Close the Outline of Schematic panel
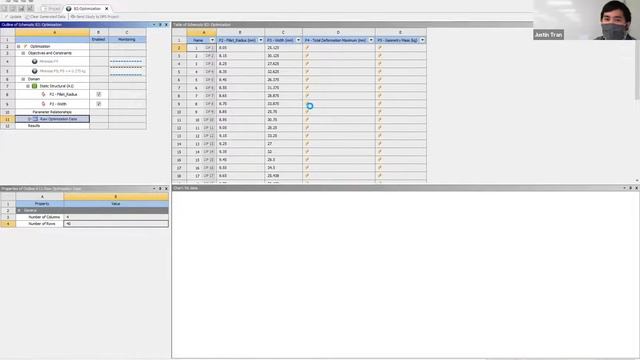640x360 pixels. [166, 24]
